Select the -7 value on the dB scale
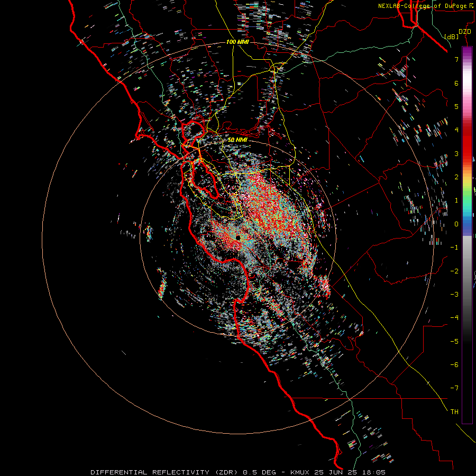The width and height of the screenshot is (476, 476). coord(454,388)
